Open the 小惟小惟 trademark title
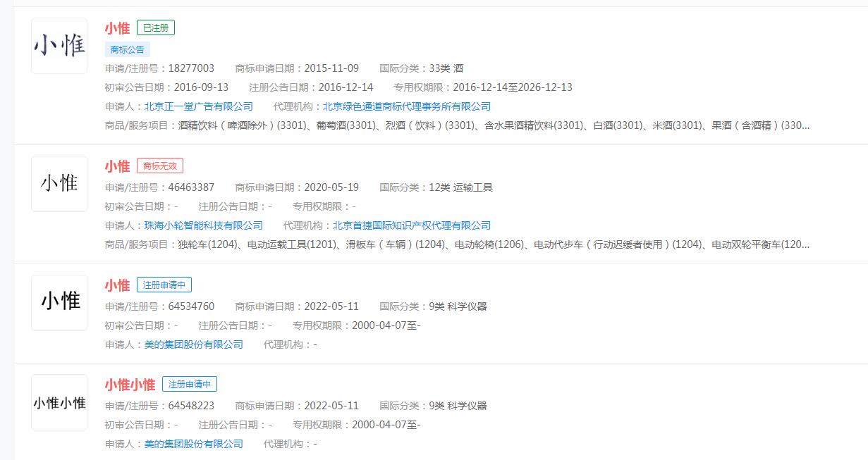Screen dimensions: 868x460 [130, 385]
